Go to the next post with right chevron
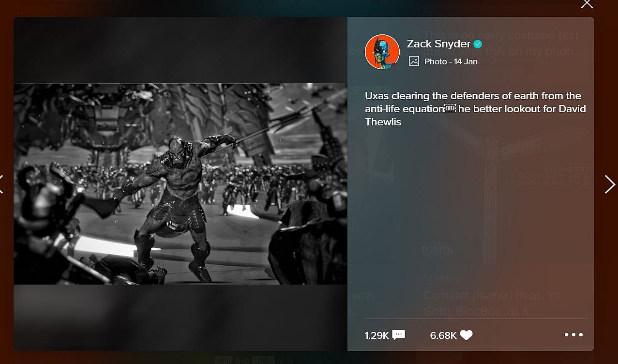The image size is (618, 364). tap(609, 184)
